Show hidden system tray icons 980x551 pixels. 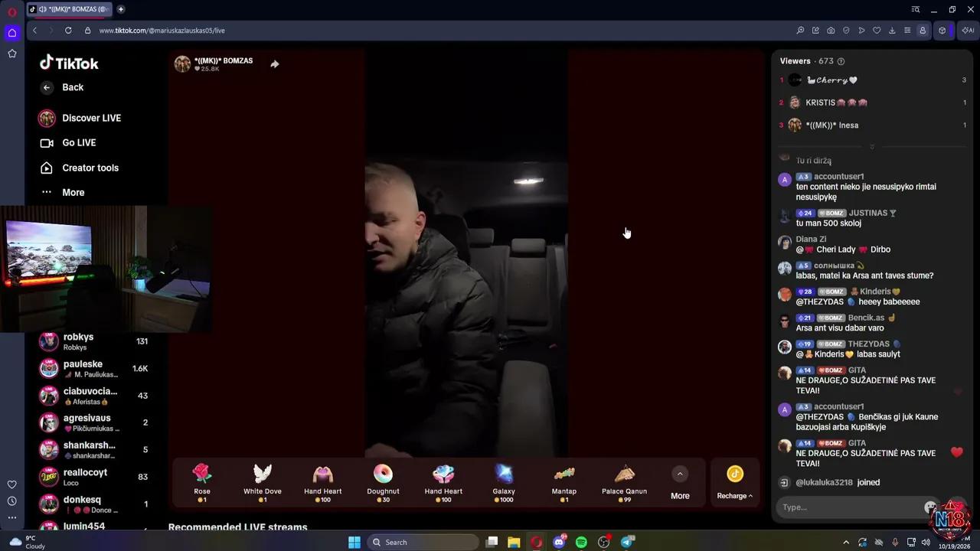846,542
